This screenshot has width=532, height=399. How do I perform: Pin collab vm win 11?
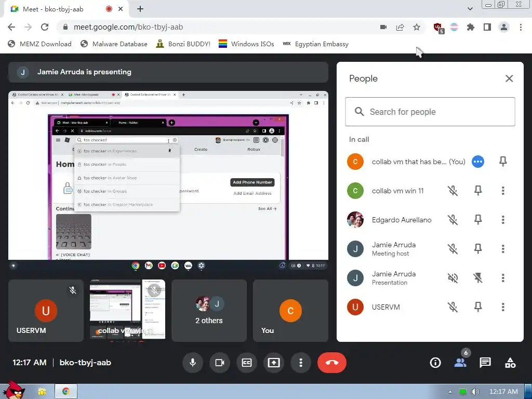(x=478, y=191)
